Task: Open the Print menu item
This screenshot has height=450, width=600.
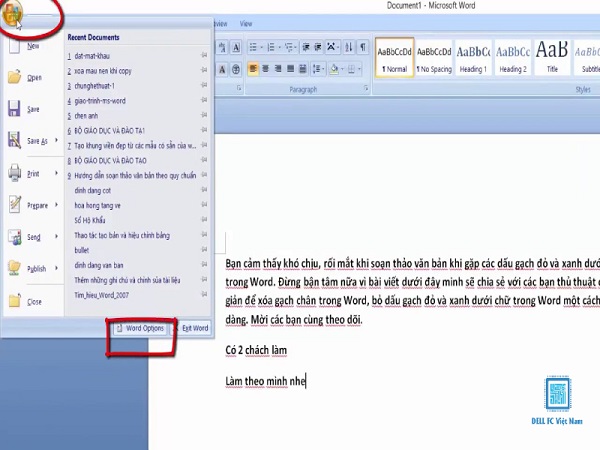Action: [x=32, y=173]
